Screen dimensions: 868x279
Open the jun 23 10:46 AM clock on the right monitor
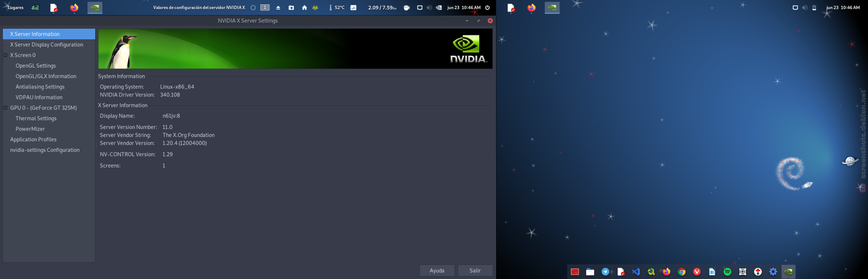point(843,7)
